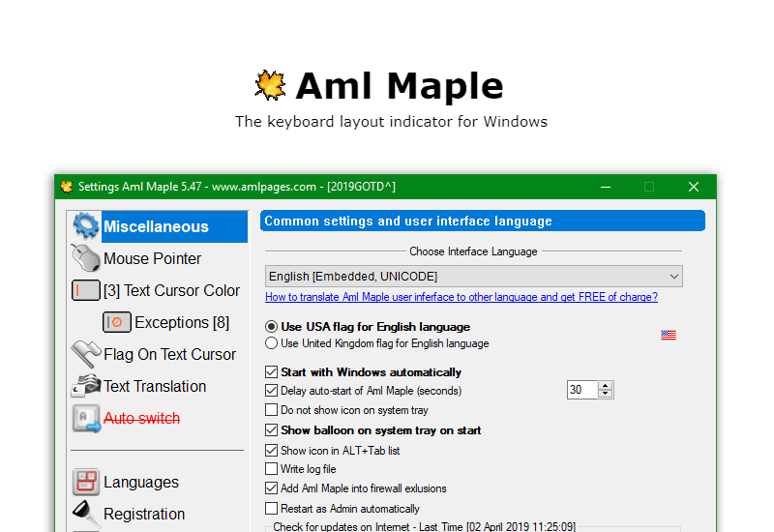Open the Mouse Pointer section
The image size is (774, 532).
(152, 258)
